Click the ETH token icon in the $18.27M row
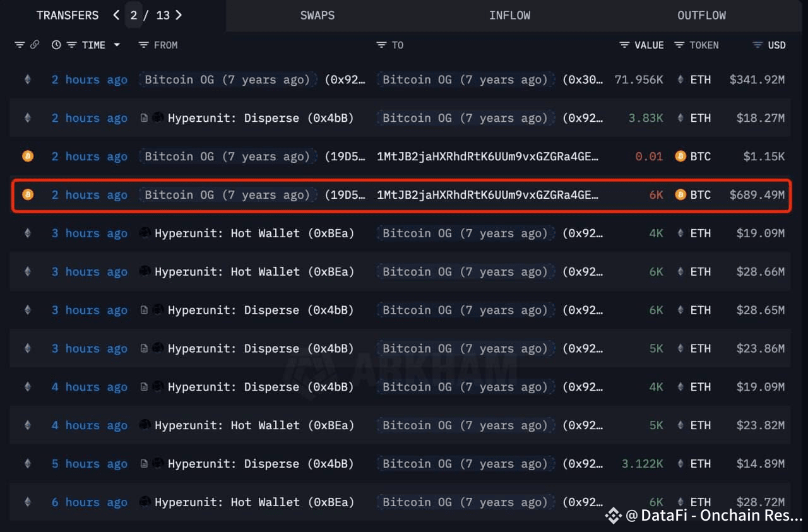Viewport: 808px width, 532px height. coord(680,118)
